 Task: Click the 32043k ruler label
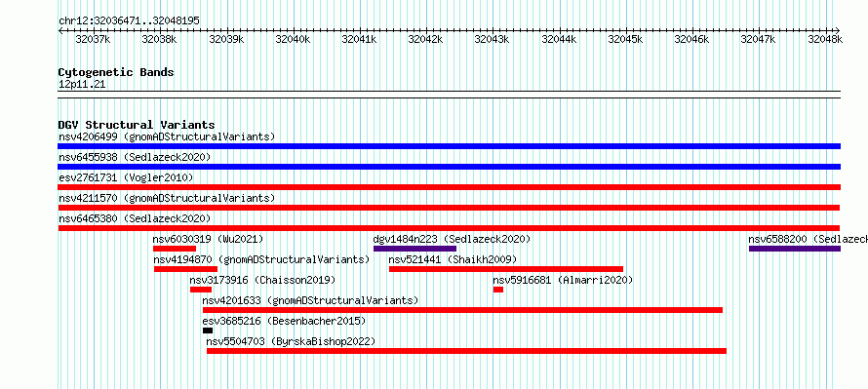[493, 39]
